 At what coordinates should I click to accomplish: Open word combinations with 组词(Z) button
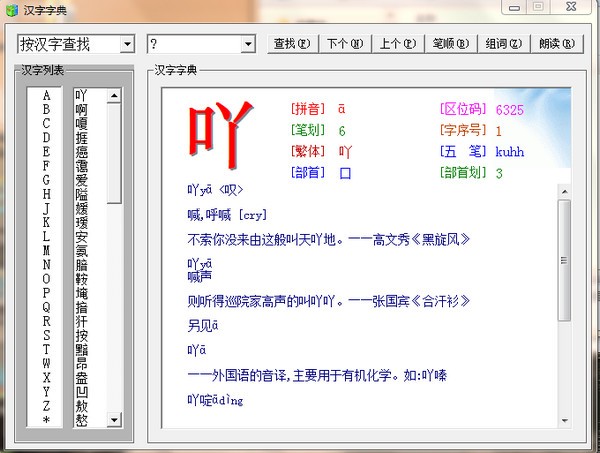pos(503,44)
